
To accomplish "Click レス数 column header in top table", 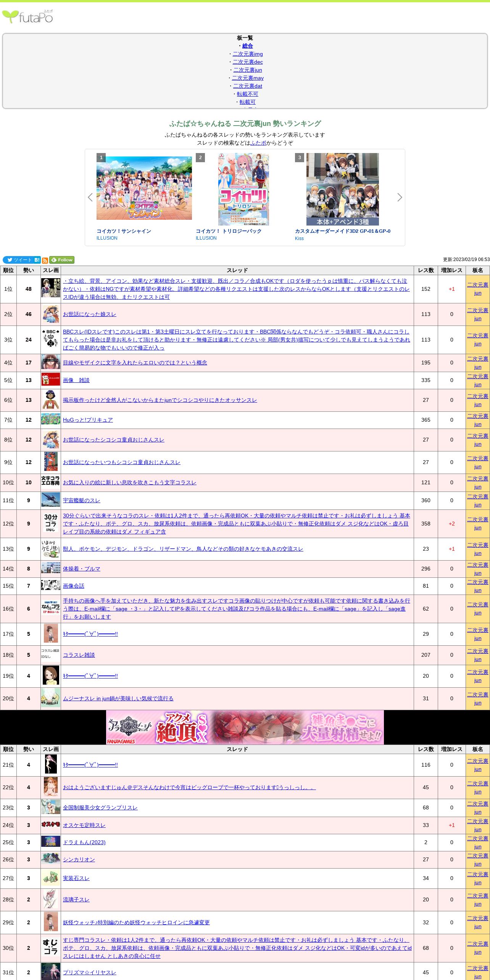I will (x=426, y=270).
